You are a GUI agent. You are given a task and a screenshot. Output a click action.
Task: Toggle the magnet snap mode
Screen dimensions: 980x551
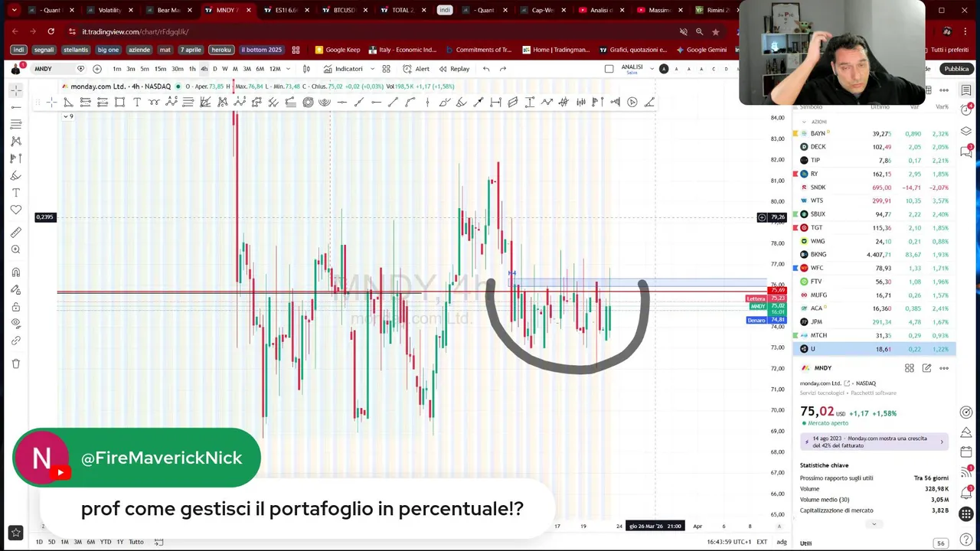click(x=16, y=272)
